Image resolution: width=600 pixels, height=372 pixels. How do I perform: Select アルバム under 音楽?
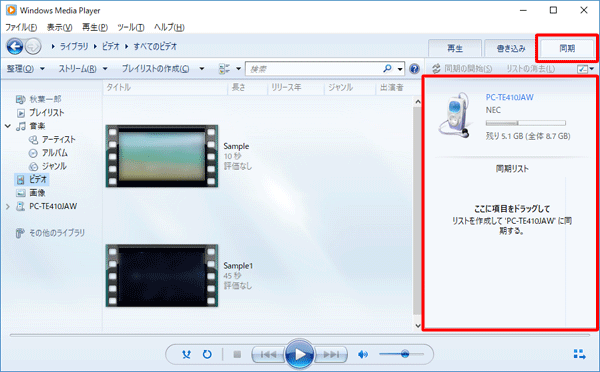tap(54, 153)
